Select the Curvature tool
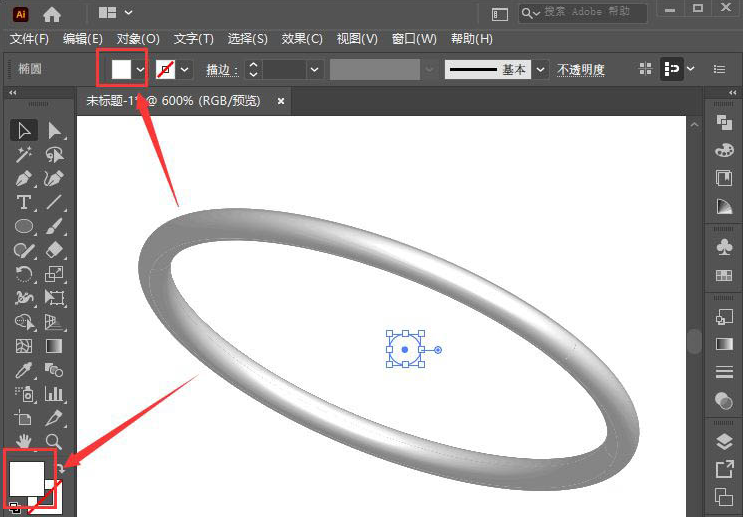 coord(54,179)
